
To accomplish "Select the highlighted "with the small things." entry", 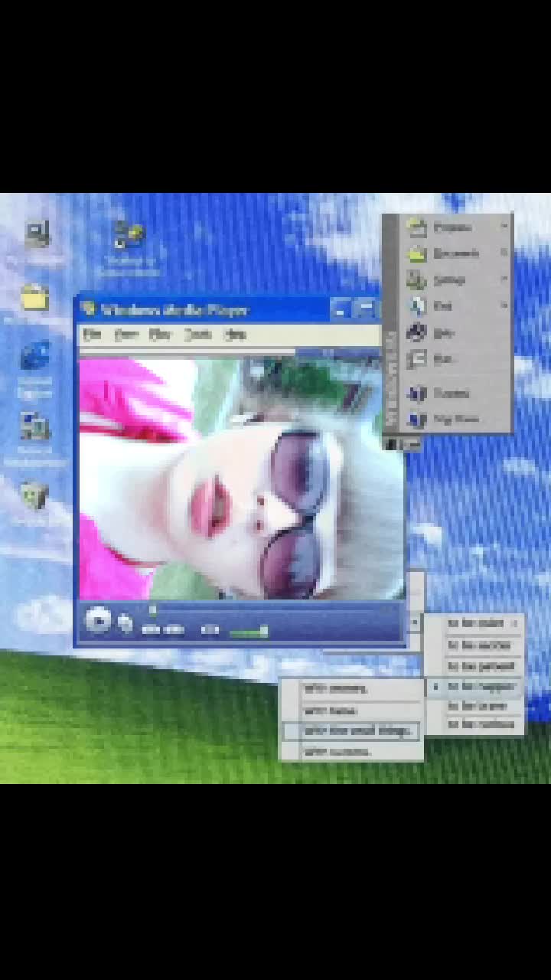I will (351, 731).
